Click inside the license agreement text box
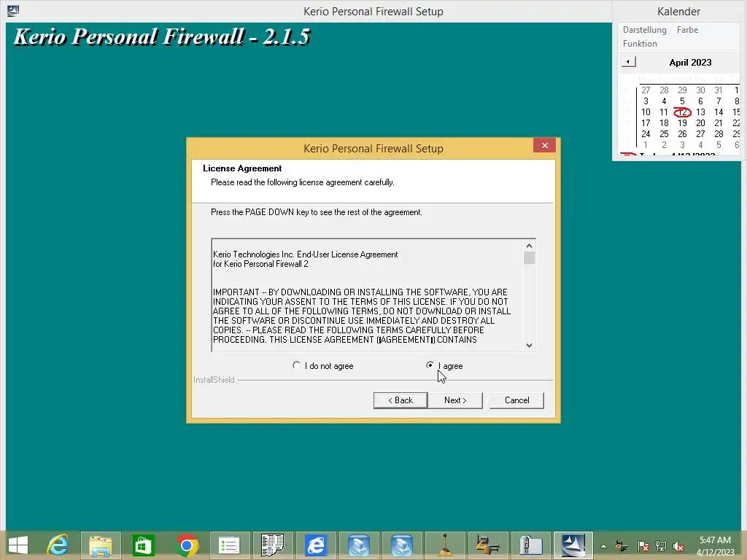Image resolution: width=747 pixels, height=560 pixels. [x=368, y=295]
